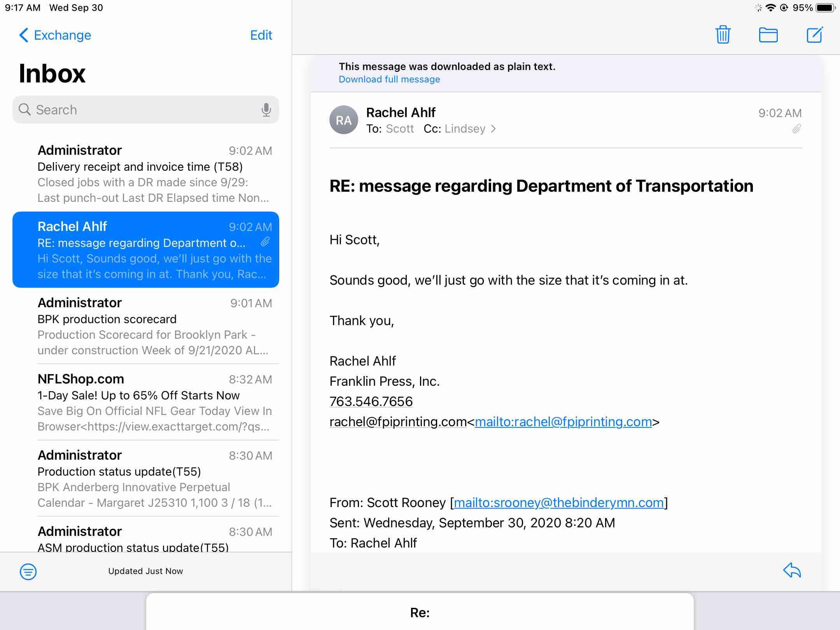Open the move-to-folder icon

point(768,35)
